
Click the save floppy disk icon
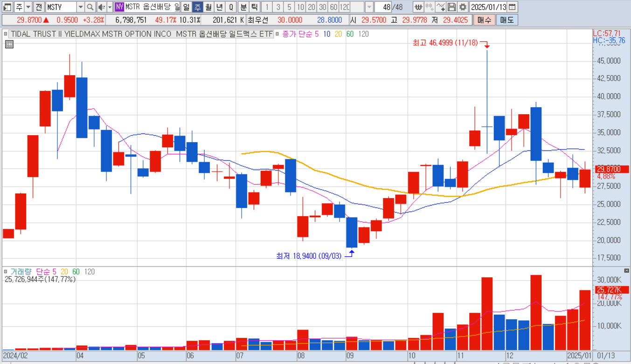[x=451, y=7]
